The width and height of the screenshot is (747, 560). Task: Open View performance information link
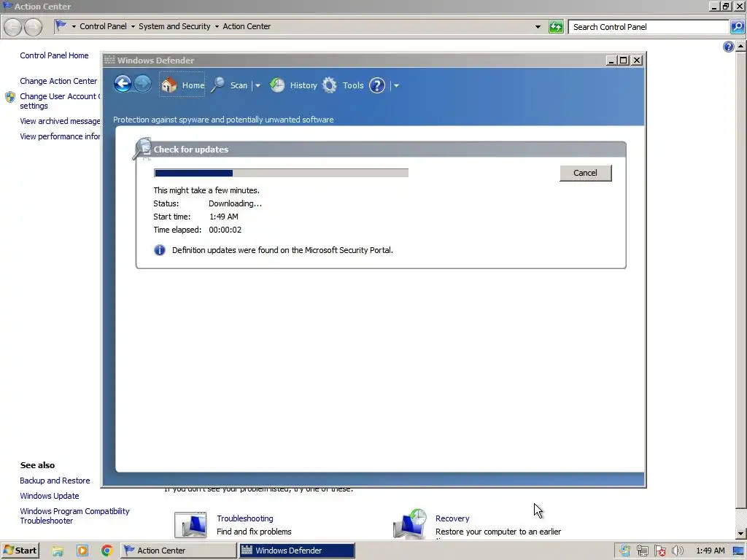tap(60, 136)
